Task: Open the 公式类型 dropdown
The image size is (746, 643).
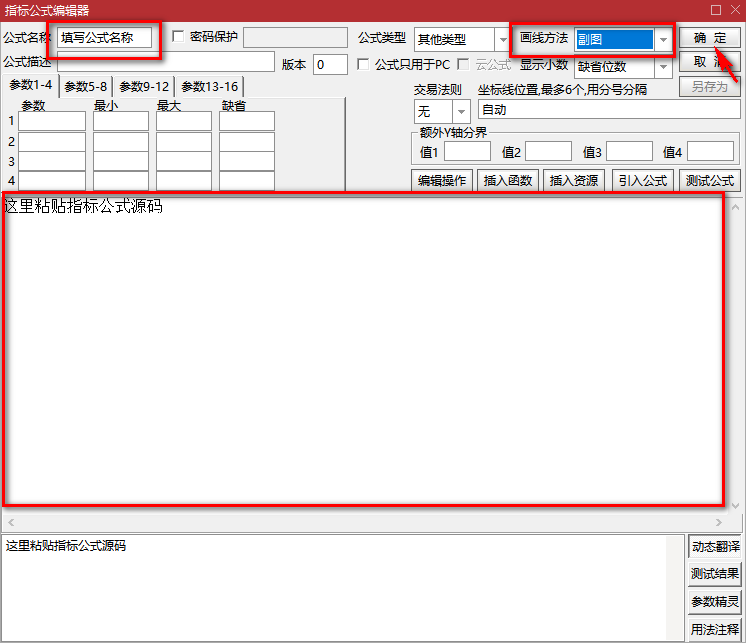Action: [502, 39]
